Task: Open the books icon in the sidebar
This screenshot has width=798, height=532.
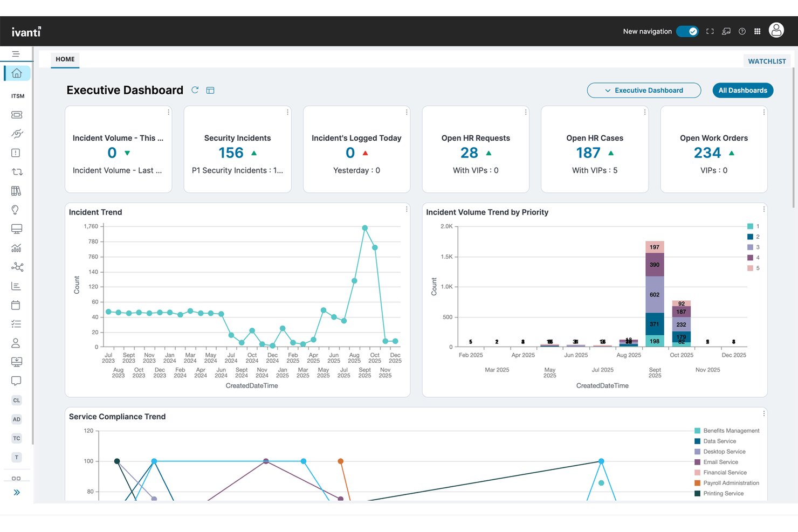Action: tap(16, 191)
